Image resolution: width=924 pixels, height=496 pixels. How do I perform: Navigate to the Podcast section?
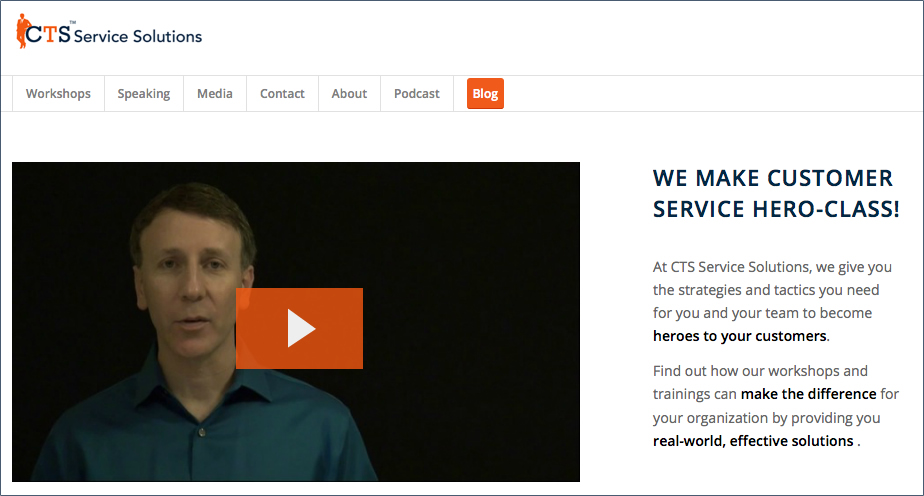tap(417, 94)
